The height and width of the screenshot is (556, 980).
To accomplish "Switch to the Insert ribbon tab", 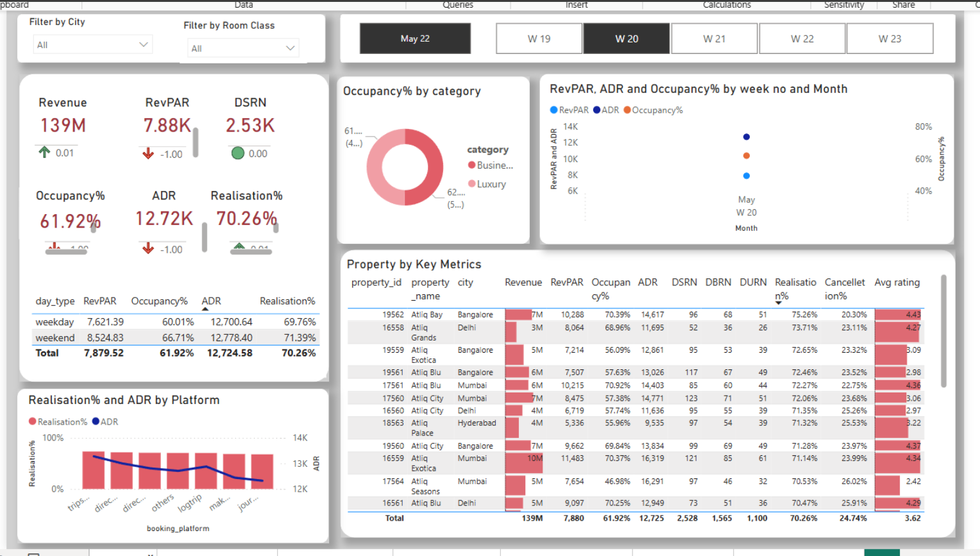I will [x=575, y=5].
